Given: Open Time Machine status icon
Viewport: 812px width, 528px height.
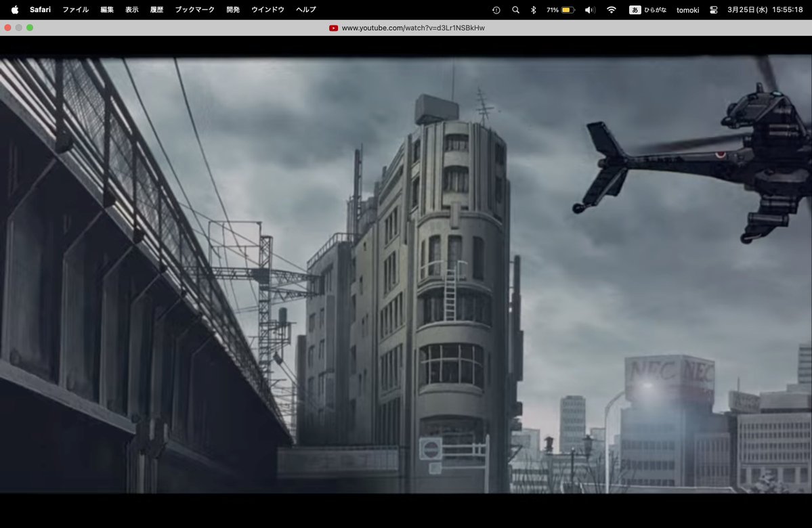Looking at the screenshot, I should pyautogui.click(x=496, y=10).
